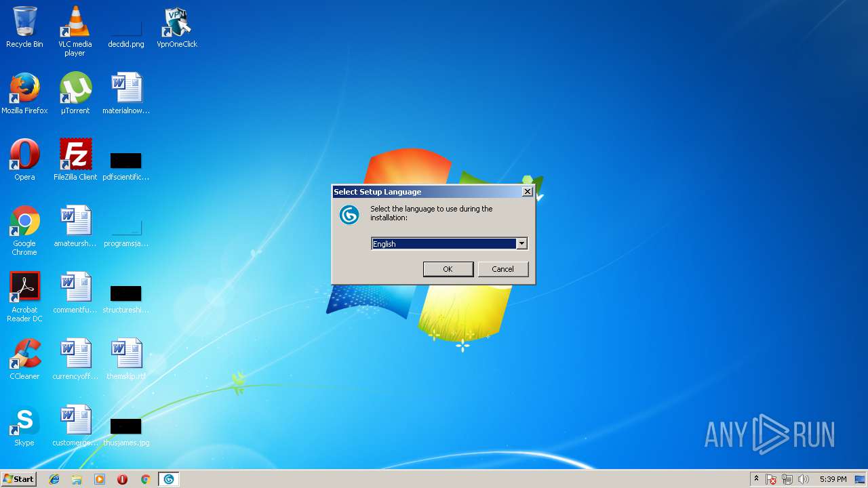Open Action Center flag tray icon
Screen dimensions: 868x488
point(771,479)
